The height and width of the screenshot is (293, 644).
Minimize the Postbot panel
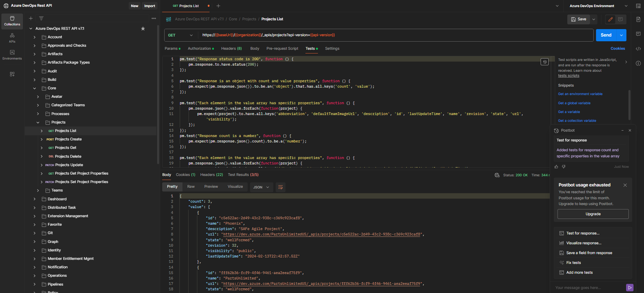622,130
